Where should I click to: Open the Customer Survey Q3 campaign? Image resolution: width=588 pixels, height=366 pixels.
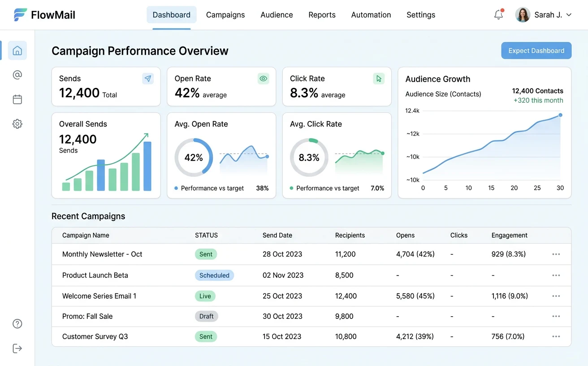95,336
